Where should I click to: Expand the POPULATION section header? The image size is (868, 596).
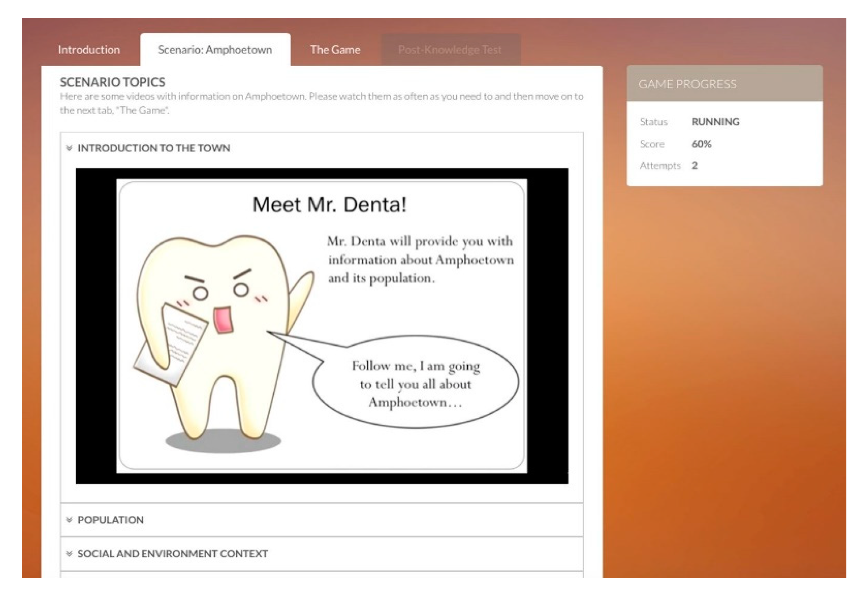tap(111, 520)
